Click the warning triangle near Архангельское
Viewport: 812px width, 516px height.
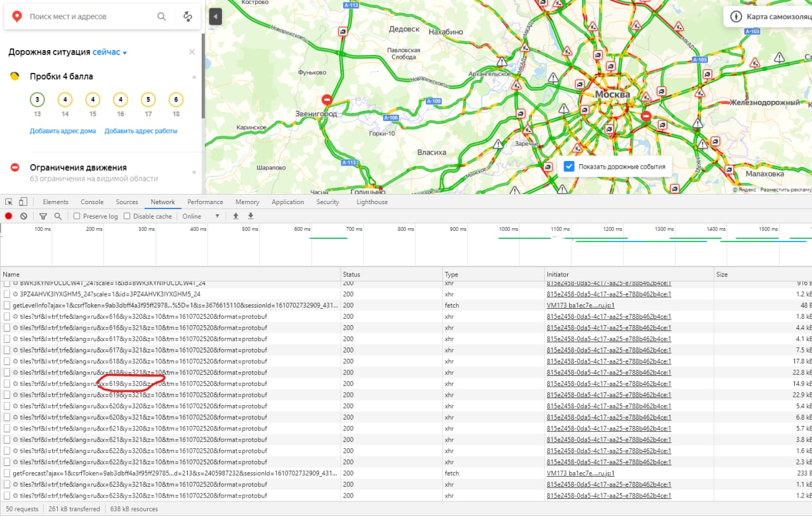click(502, 62)
